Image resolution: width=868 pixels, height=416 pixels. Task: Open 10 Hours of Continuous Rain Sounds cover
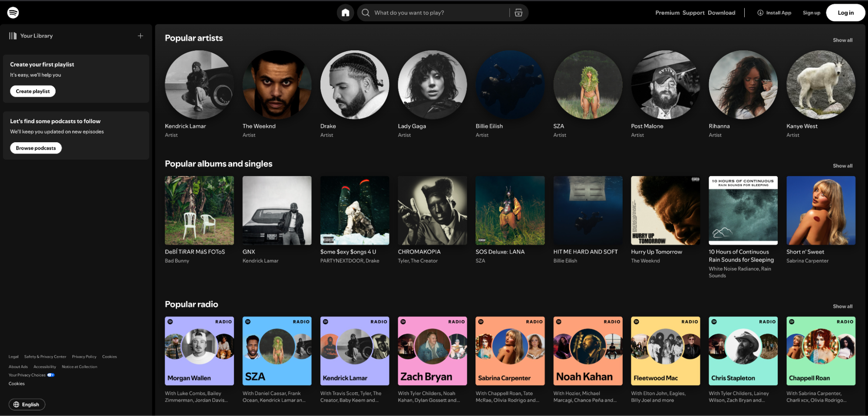[x=743, y=210]
